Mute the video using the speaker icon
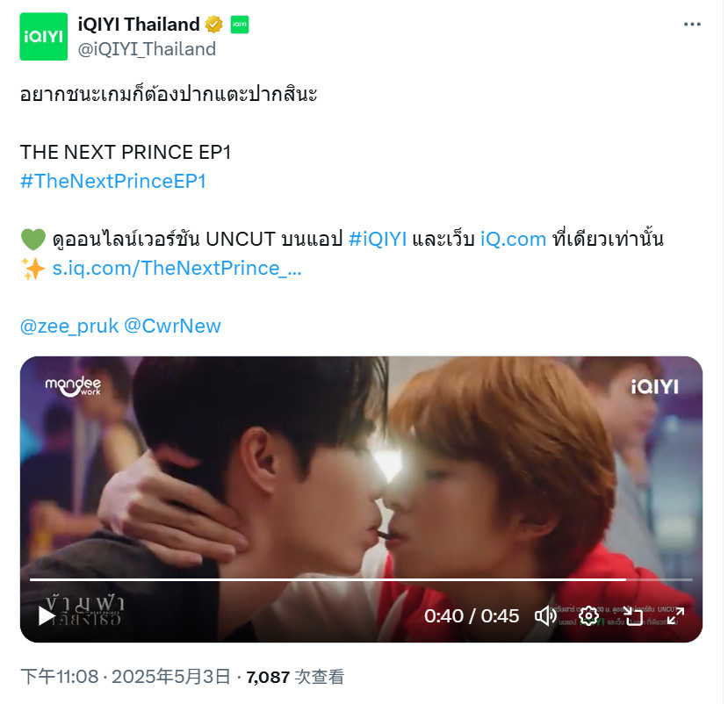Viewport: 728px width, 704px height. point(545,616)
